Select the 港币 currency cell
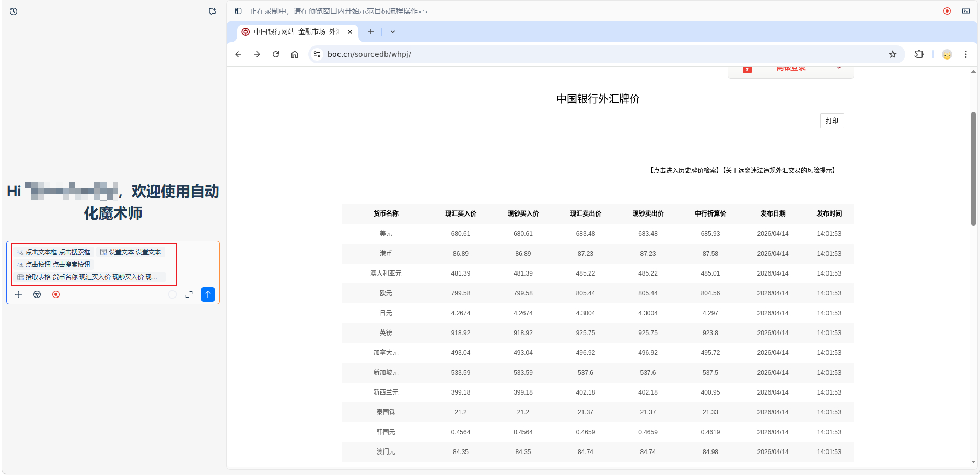980x476 pixels. (x=386, y=254)
